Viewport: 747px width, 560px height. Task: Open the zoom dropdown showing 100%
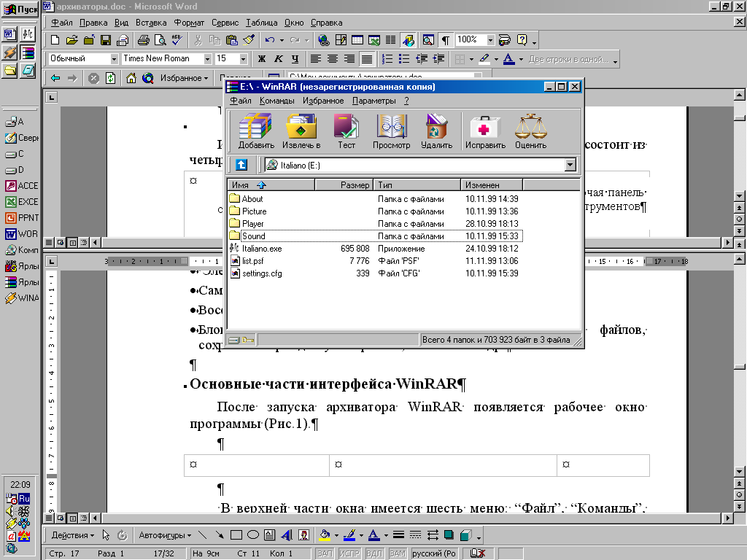coord(490,40)
